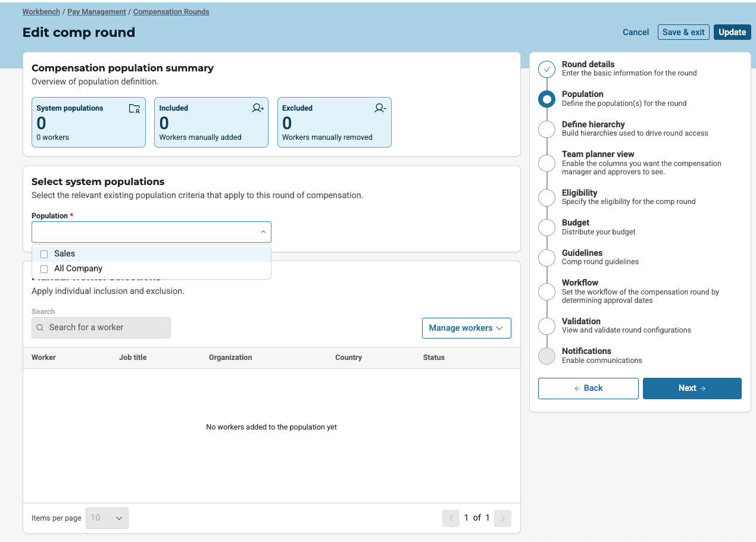This screenshot has height=542, width=756.
Task: Click the Next button
Action: (692, 388)
